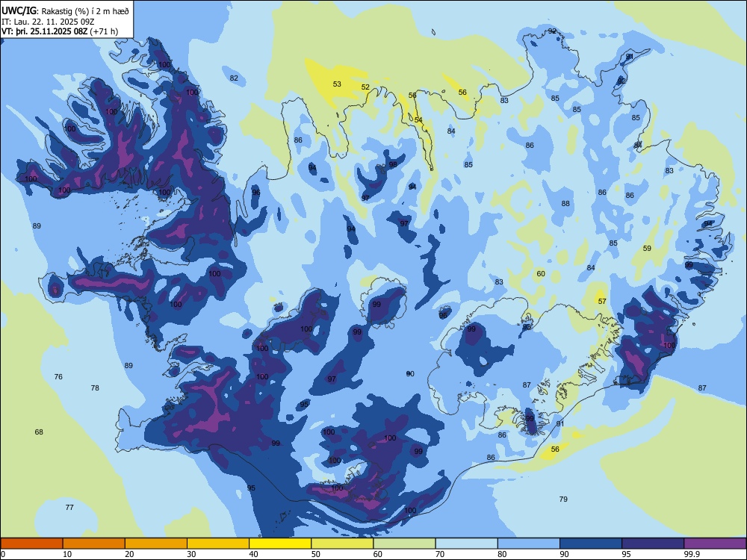Click the legend tick label 20

coord(129,554)
